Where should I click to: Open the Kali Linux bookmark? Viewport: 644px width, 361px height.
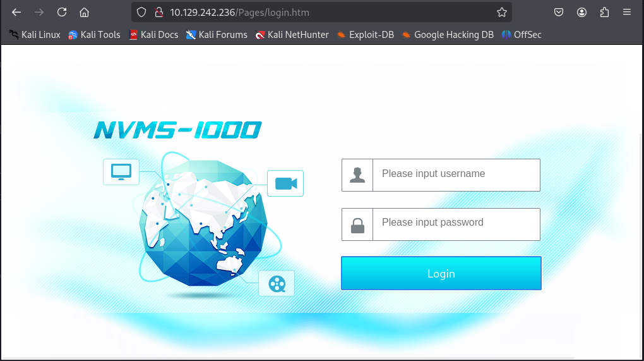[35, 35]
